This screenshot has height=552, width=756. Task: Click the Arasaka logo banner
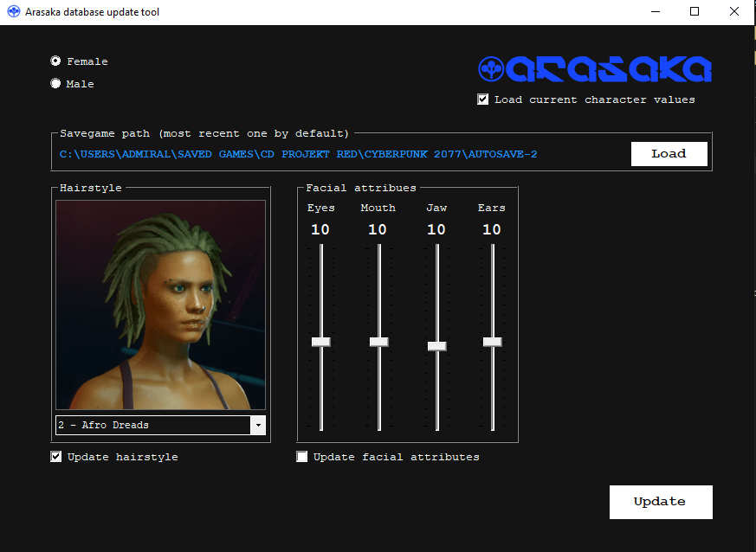(595, 69)
